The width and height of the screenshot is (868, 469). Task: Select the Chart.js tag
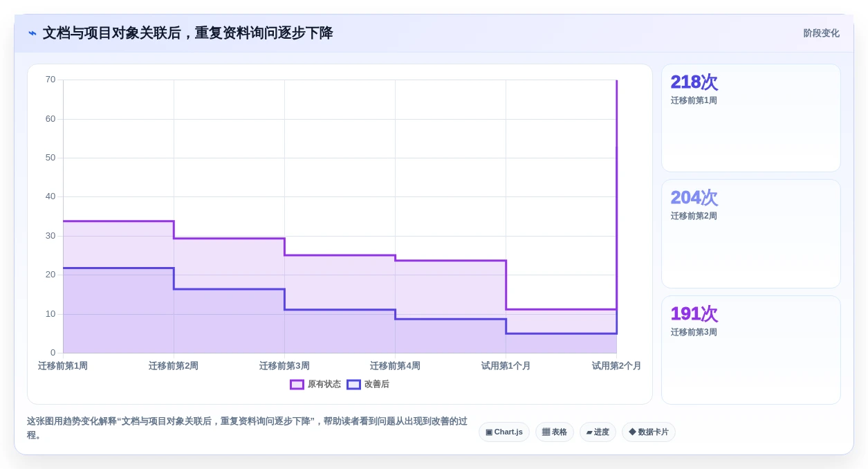tap(504, 432)
